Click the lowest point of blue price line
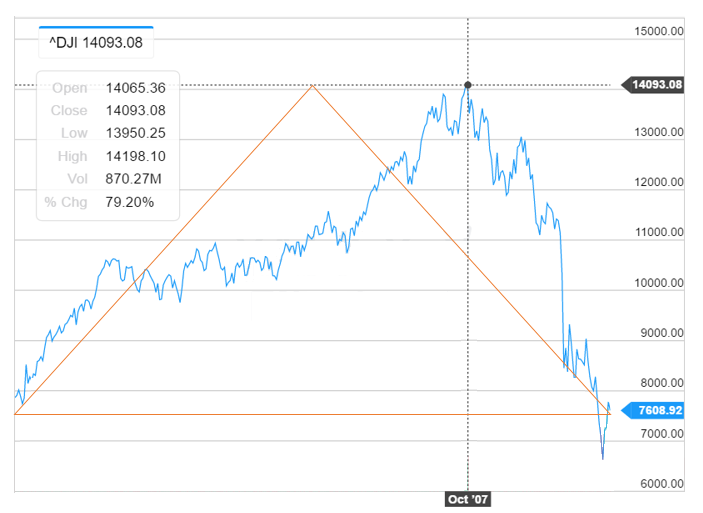The image size is (703, 513). [602, 459]
